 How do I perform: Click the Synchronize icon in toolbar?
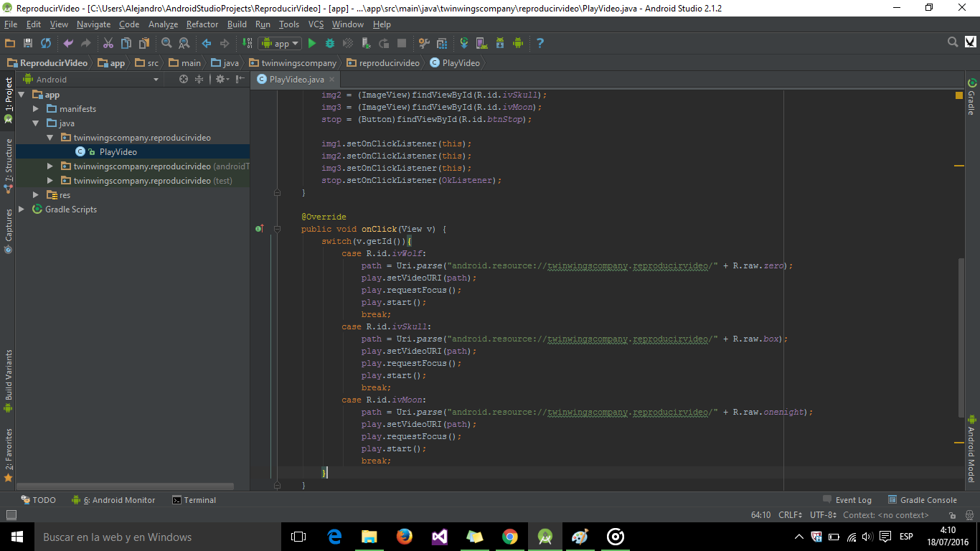46,43
